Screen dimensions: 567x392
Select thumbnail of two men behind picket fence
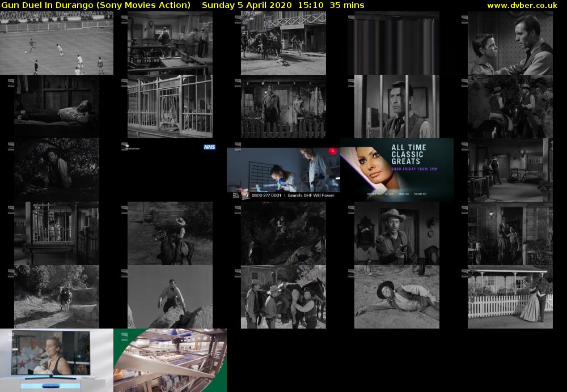coord(283,106)
